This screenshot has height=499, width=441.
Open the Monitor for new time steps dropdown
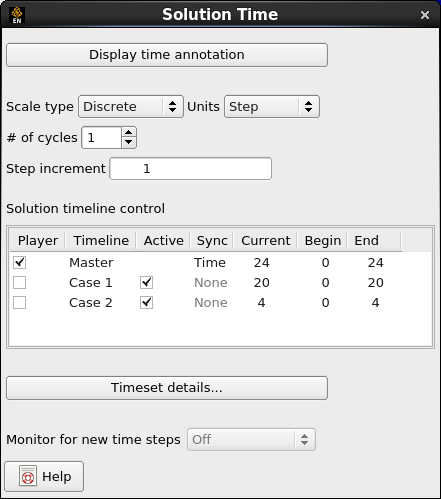click(x=251, y=439)
